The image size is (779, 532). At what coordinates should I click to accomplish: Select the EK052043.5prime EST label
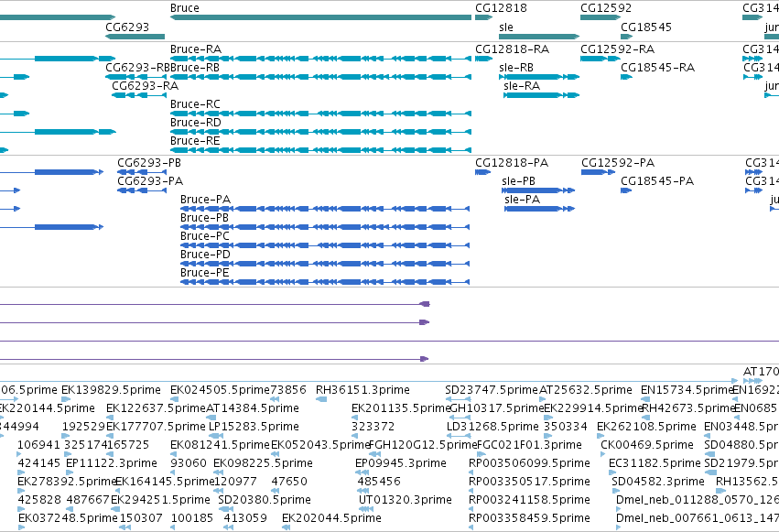320,445
